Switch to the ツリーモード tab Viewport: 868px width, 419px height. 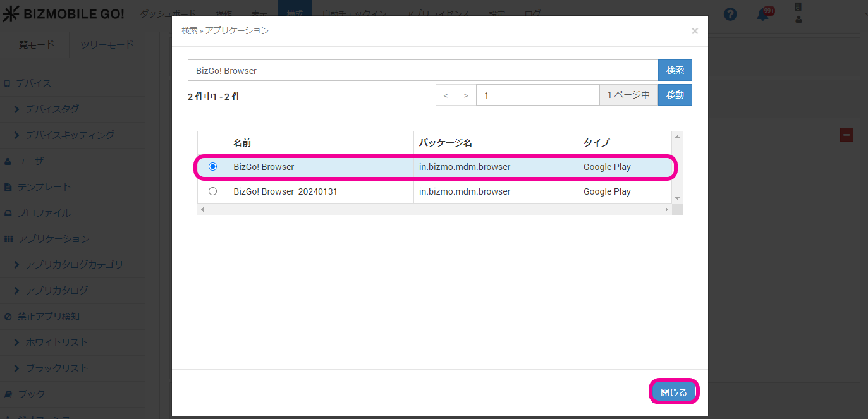tap(107, 45)
